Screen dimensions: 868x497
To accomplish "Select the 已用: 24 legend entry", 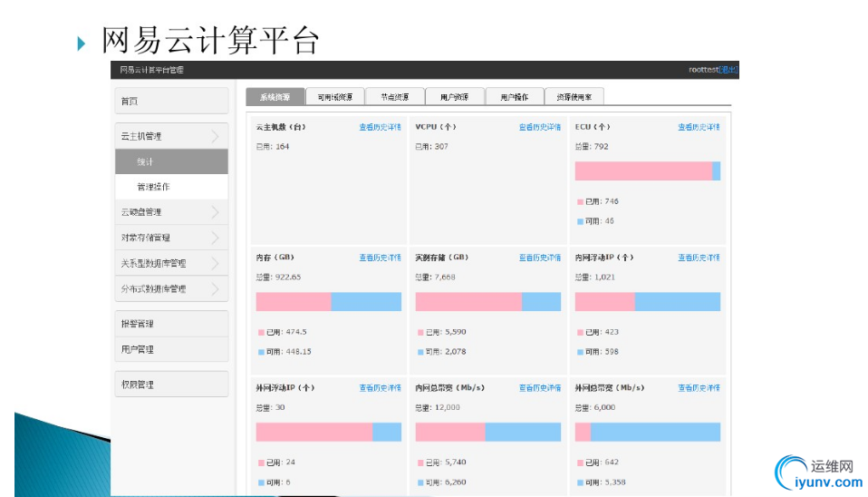I will [276, 463].
